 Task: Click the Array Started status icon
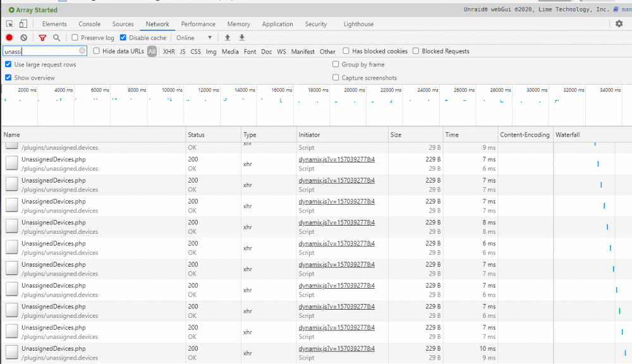click(x=11, y=9)
